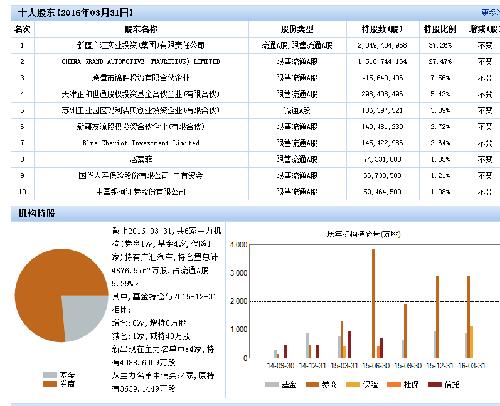500x406 pixels.
Task: Click the rank 4 holding count cell
Action: [382, 94]
